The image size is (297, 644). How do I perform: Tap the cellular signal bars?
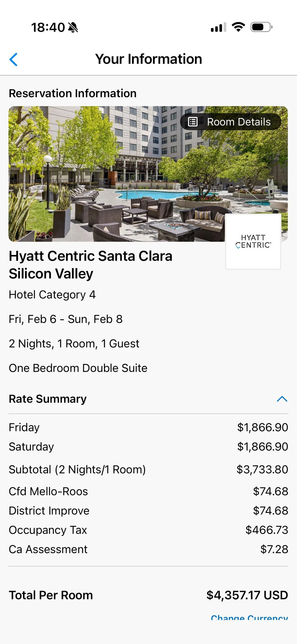pos(218,27)
